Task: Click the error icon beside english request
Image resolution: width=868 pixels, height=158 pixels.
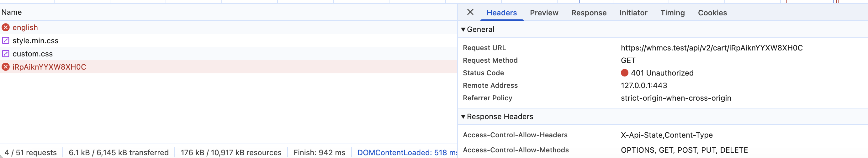Action: click(x=6, y=27)
